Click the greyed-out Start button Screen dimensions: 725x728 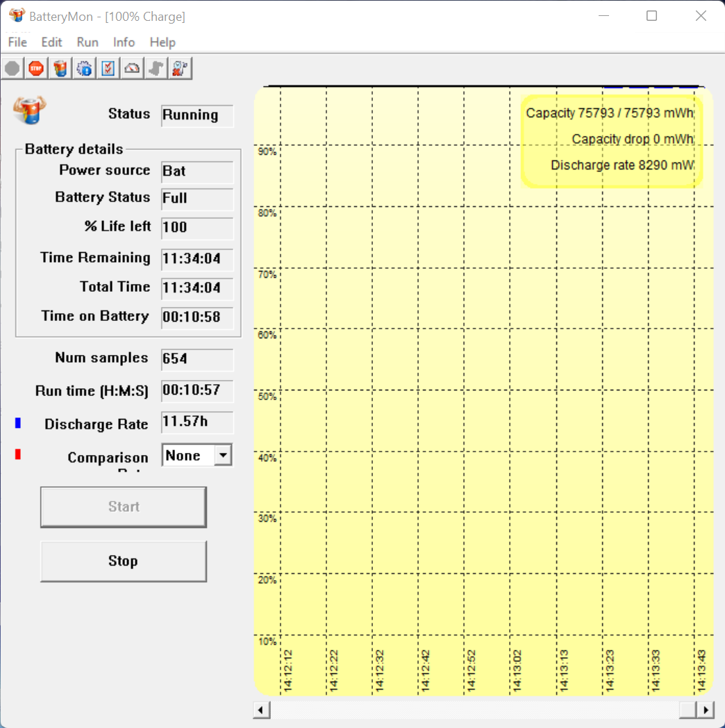(x=123, y=507)
